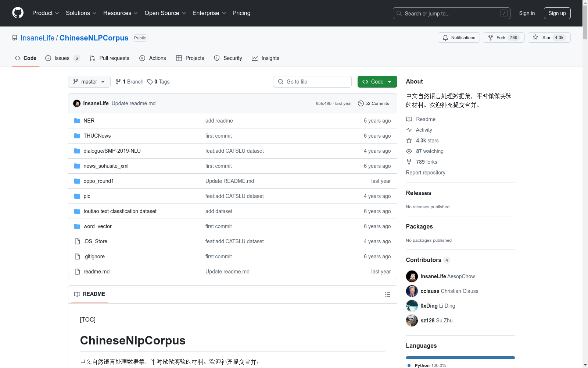Click the .gitignore file icon
Image resolution: width=588 pixels, height=368 pixels.
point(77,256)
